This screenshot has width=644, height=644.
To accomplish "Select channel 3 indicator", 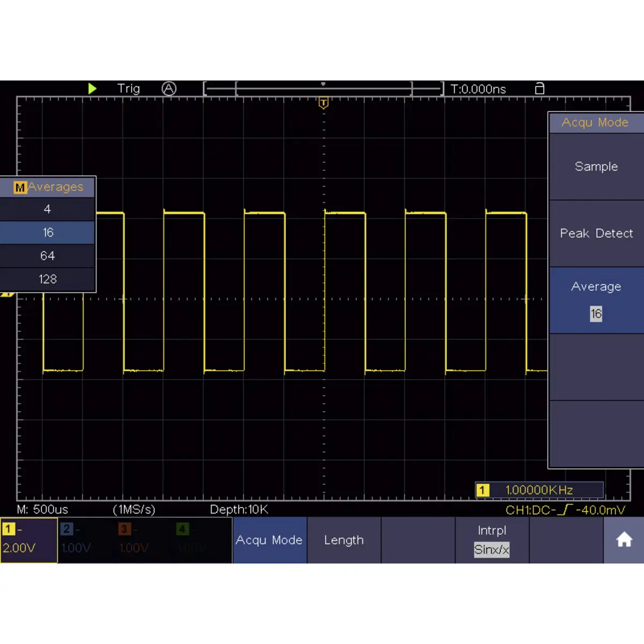I will click(x=144, y=540).
